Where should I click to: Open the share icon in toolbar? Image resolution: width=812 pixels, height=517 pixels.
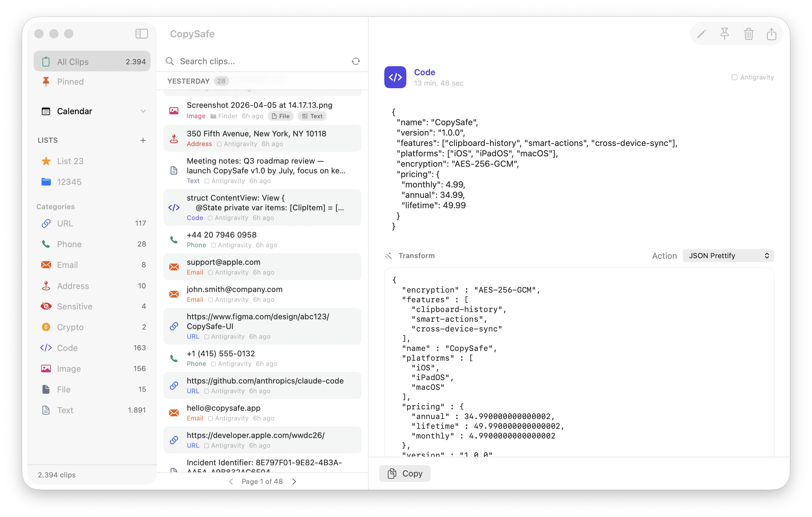point(771,34)
